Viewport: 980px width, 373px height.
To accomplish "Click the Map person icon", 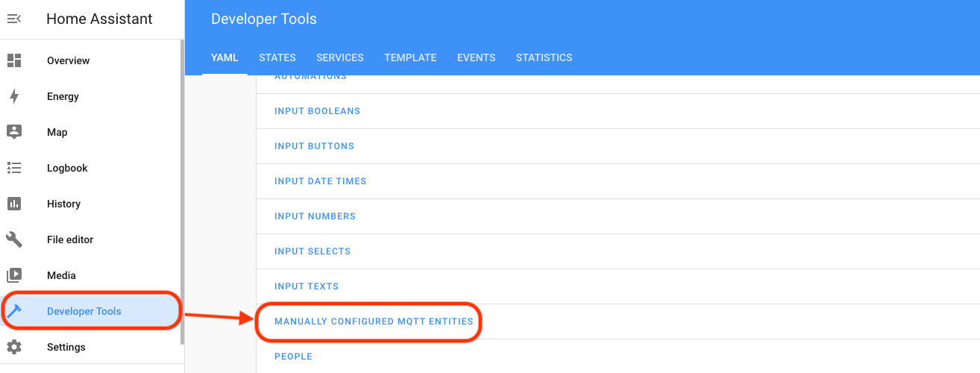I will (14, 132).
